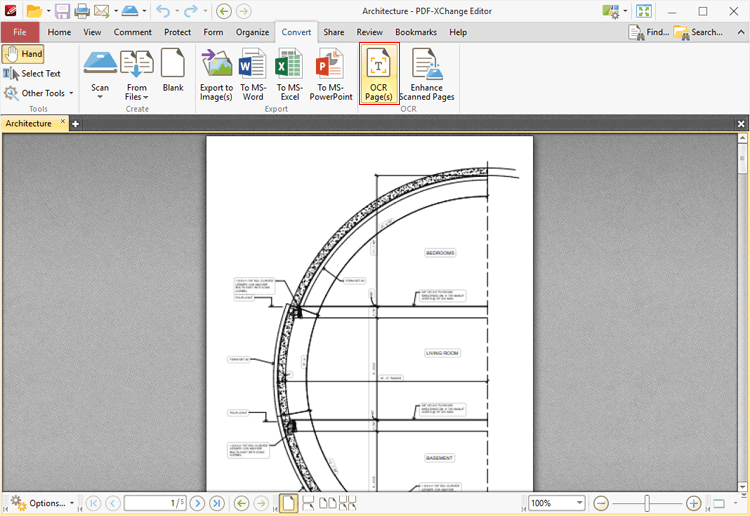Activate the Hand tool
750x516 pixels.
tap(23, 54)
